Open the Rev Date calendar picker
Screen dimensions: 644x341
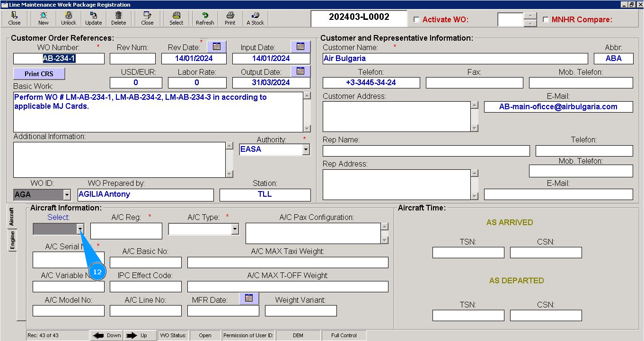[217, 46]
